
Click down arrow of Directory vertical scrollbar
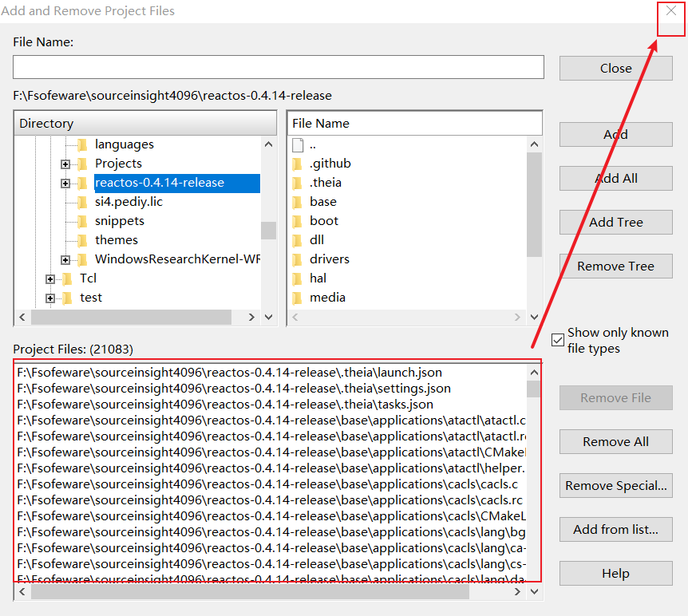click(x=268, y=317)
